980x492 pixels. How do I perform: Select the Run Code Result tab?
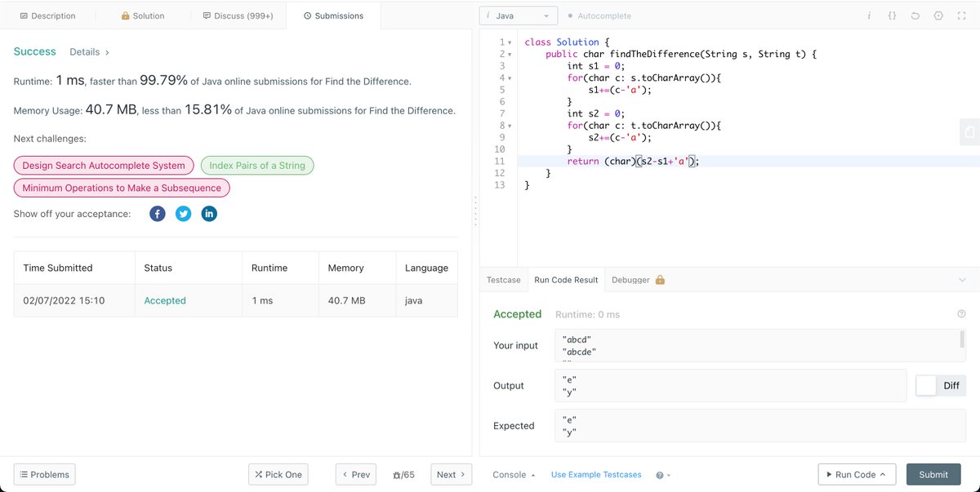(566, 280)
